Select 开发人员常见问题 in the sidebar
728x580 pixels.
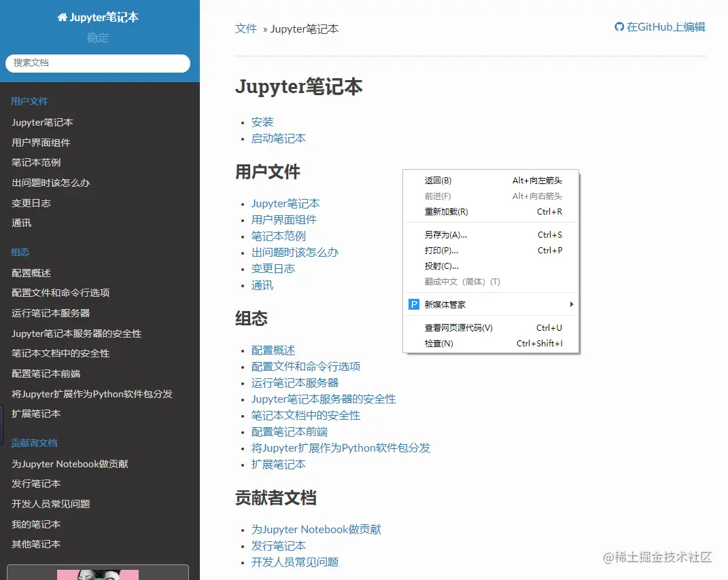click(x=100, y=505)
